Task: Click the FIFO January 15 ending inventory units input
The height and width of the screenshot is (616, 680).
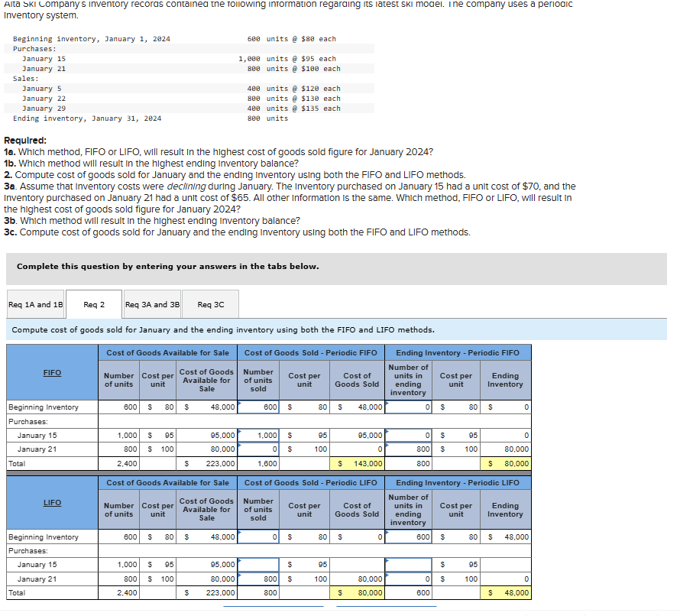Action: tap(406, 436)
